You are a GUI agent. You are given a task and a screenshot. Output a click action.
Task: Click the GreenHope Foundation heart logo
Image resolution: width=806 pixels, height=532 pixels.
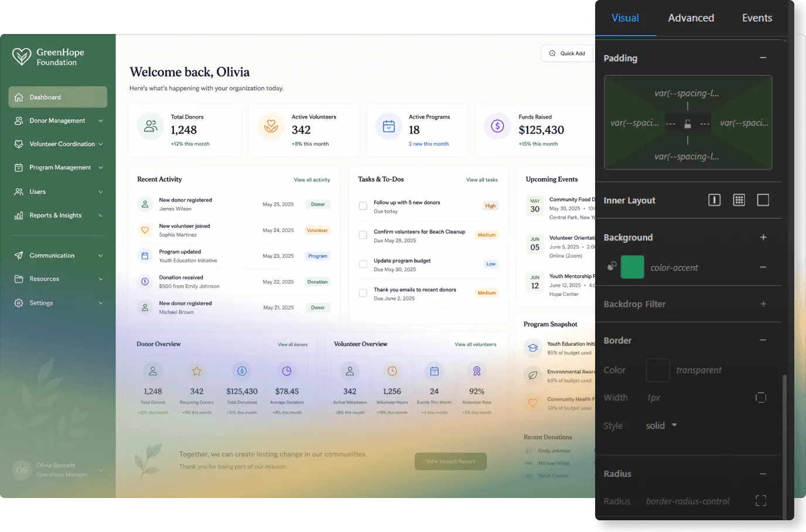click(22, 56)
